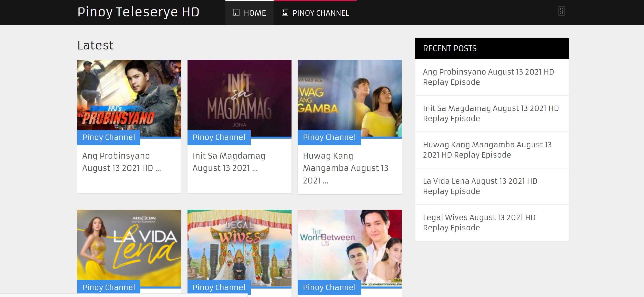Click the Latest section heading
This screenshot has width=644, height=297.
(95, 45)
